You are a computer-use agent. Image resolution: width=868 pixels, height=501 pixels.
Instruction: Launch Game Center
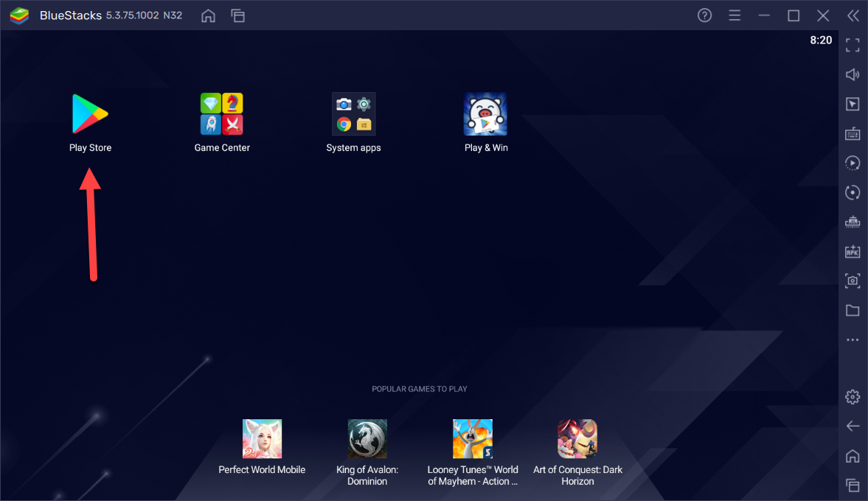222,114
